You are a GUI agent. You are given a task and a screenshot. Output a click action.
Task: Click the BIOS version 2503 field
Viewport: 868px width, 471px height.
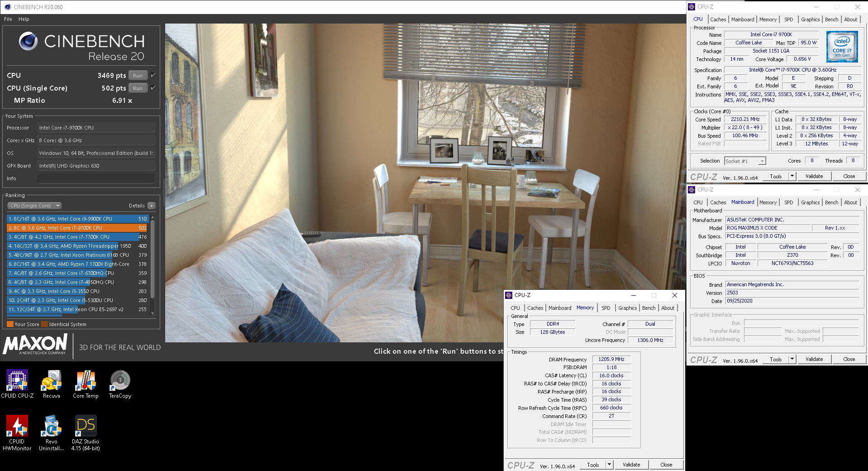pos(792,293)
